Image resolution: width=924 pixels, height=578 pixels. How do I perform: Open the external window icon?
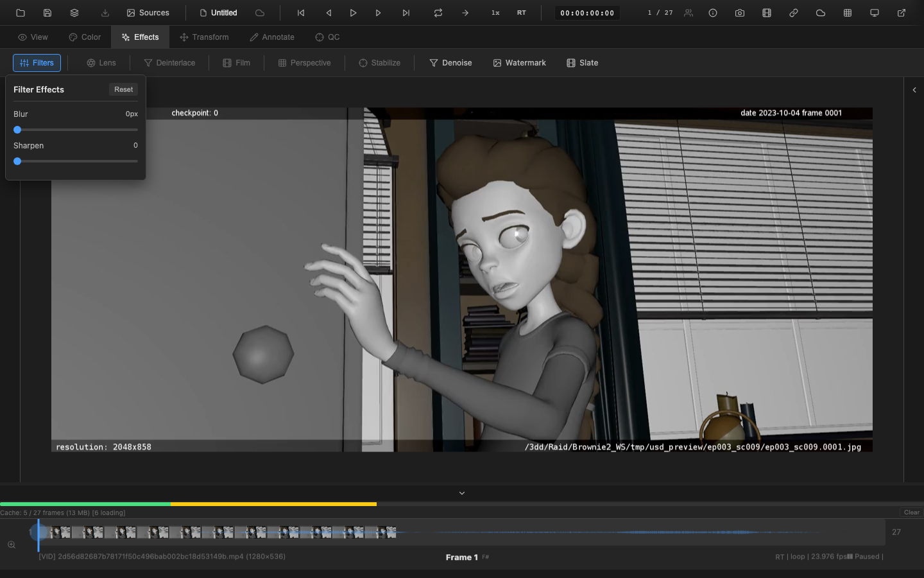pos(902,13)
